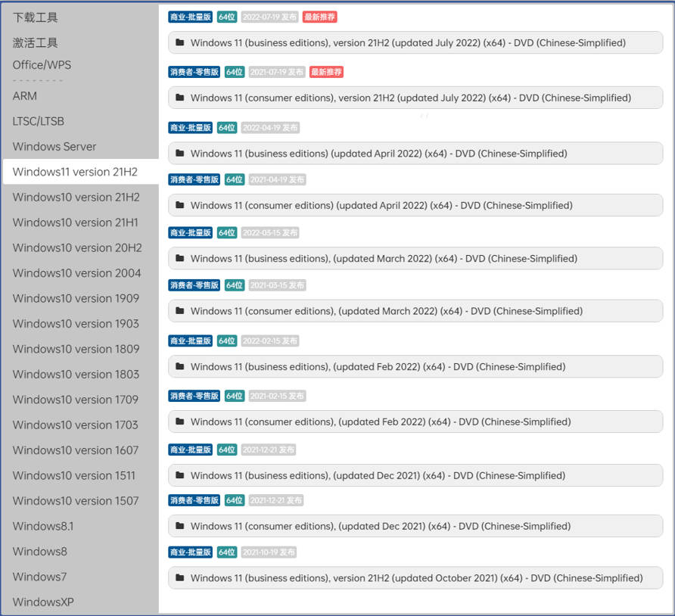Click folder icon of business editions July 2022 row
This screenshot has width=675, height=616.
180,42
